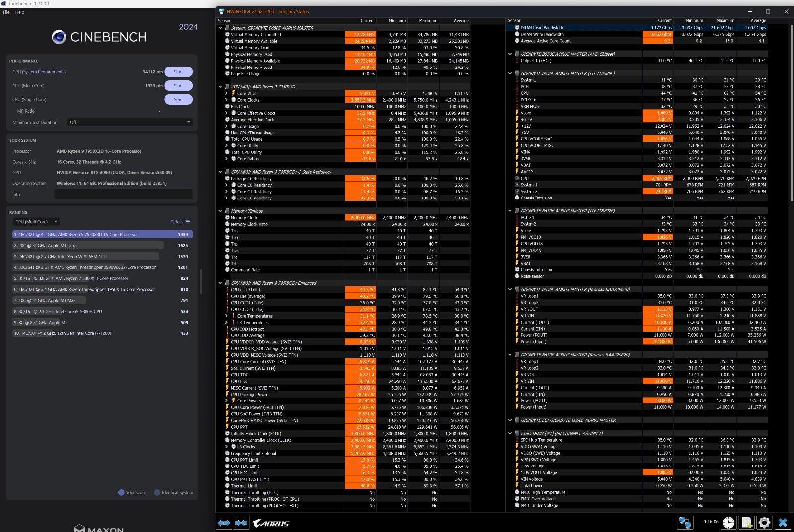Click Cinebench ranking list scrollbar
794x532 pixels.
201,281
